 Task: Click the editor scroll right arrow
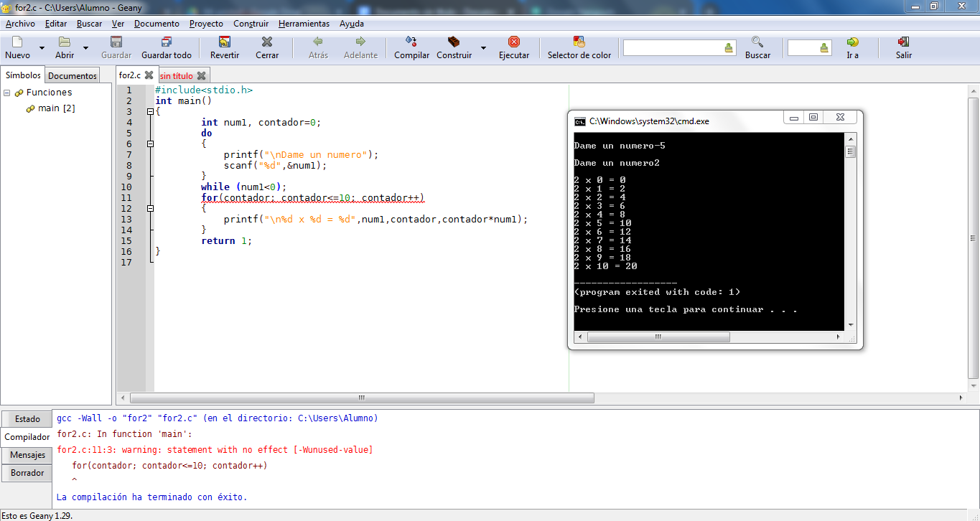point(962,398)
